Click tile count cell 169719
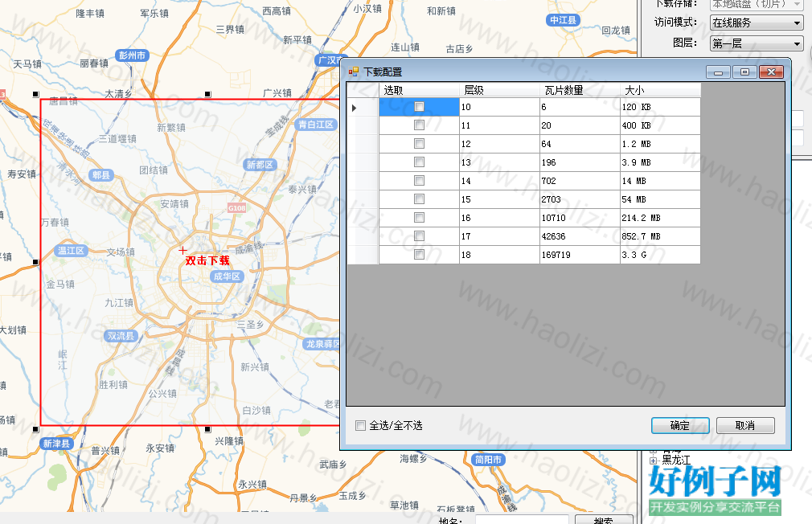The height and width of the screenshot is (524, 812). click(580, 255)
